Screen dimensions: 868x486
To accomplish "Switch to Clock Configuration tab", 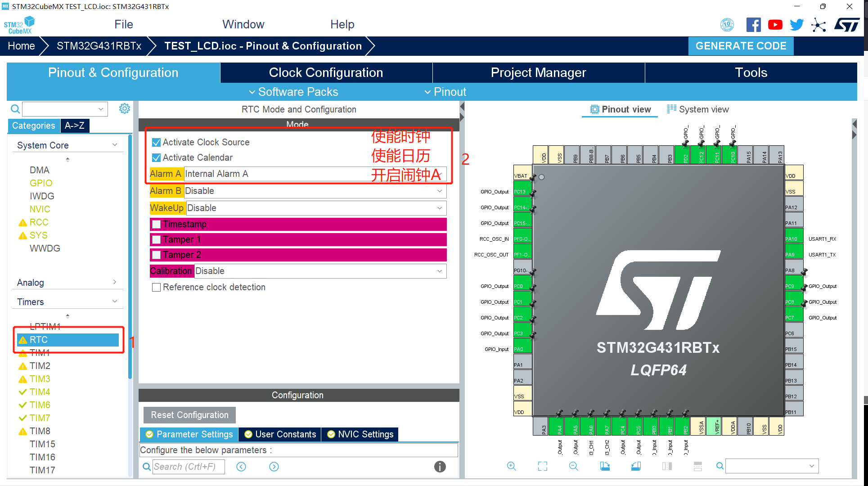I will point(326,72).
